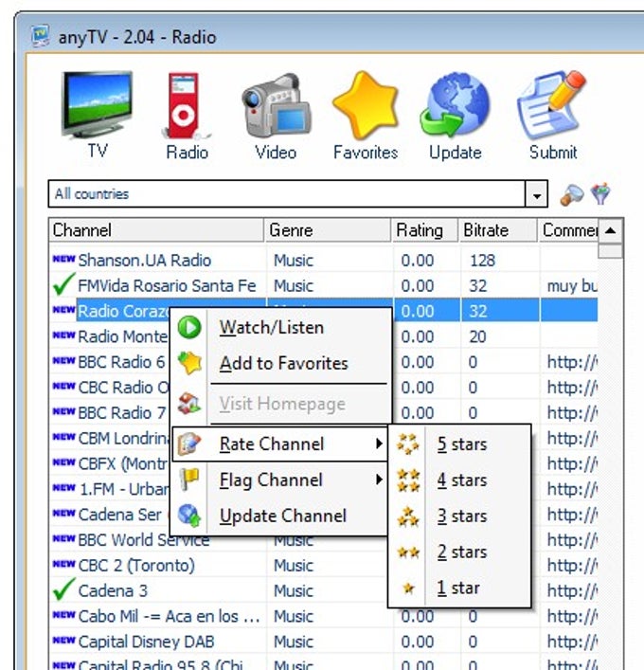Select the Cadena 3 channel
This screenshot has height=670, width=644.
113,590
